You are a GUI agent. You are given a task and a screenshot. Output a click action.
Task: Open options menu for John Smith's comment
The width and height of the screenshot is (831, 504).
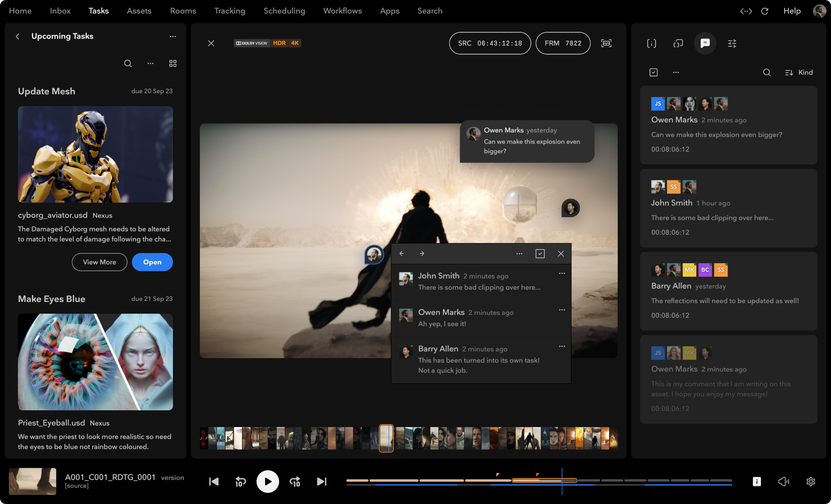[562, 274]
